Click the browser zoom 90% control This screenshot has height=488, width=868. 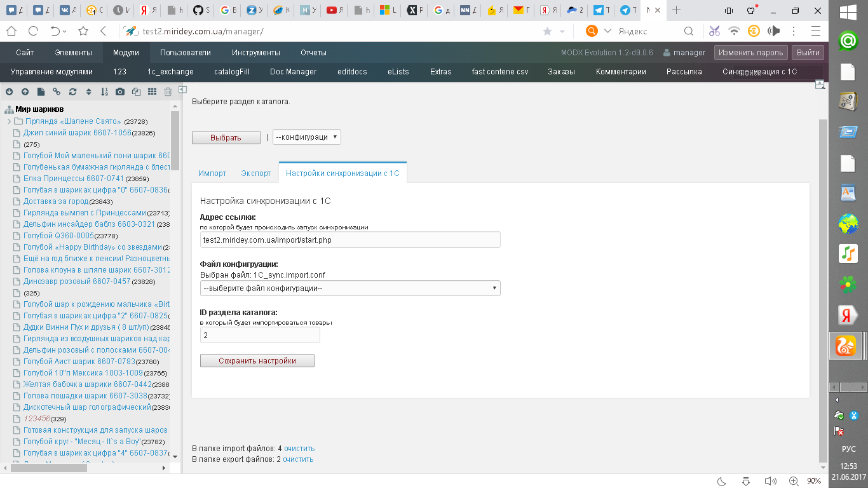coord(814,481)
